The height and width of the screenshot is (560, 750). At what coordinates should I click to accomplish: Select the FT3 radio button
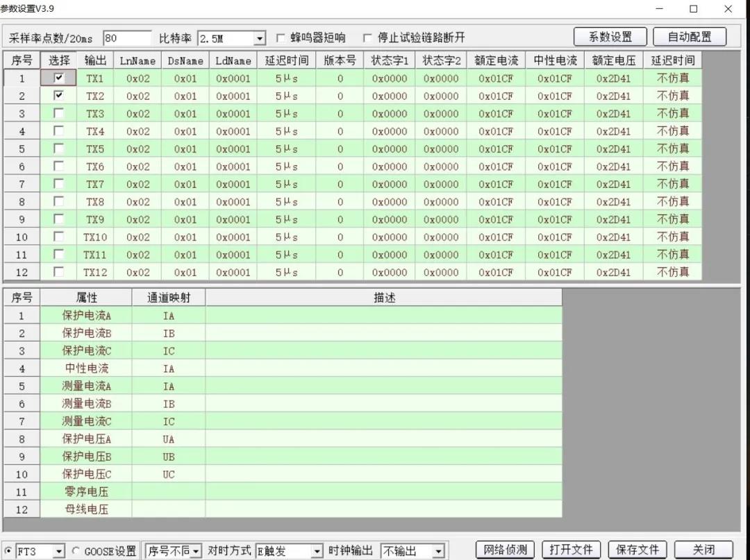(x=8, y=551)
